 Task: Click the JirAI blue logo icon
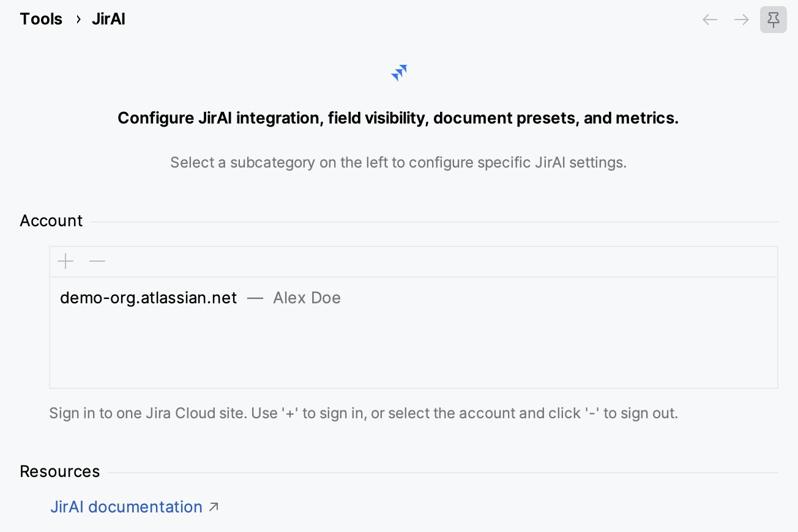(x=399, y=73)
